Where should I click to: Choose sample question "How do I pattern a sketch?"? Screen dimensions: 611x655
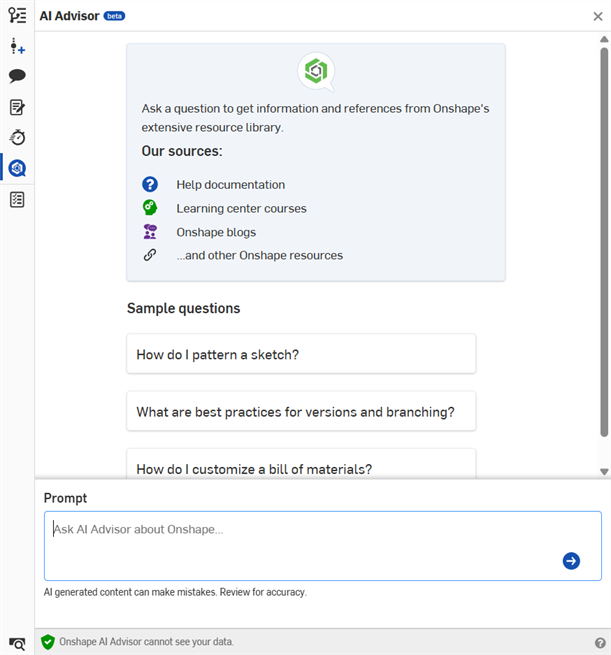click(301, 354)
